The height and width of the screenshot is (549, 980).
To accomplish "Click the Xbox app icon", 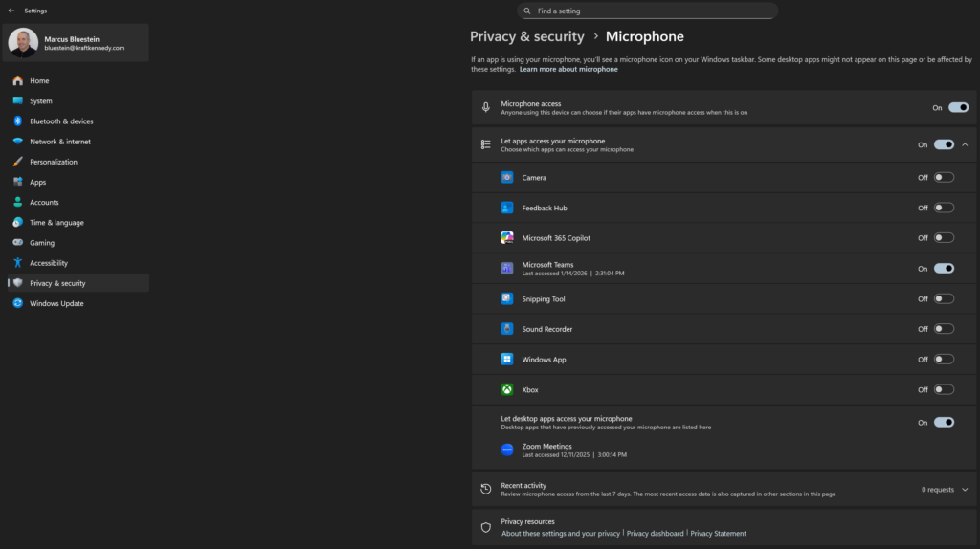I will (507, 389).
